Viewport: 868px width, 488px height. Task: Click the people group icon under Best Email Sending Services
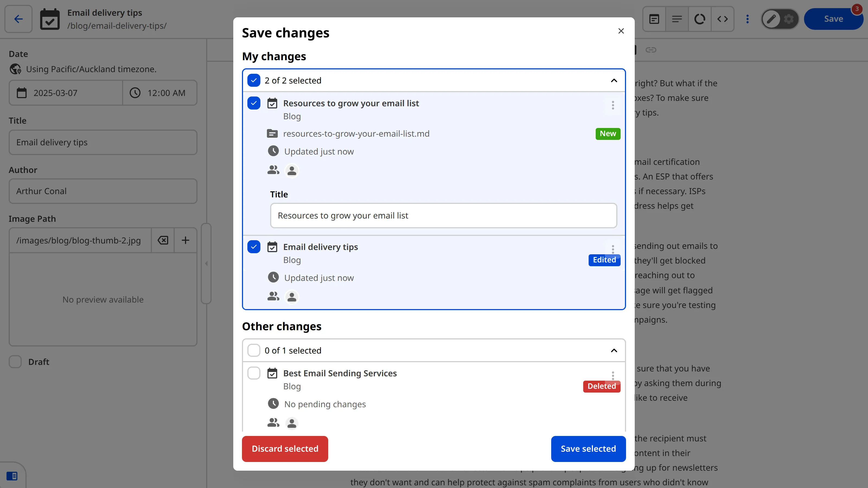pos(273,422)
